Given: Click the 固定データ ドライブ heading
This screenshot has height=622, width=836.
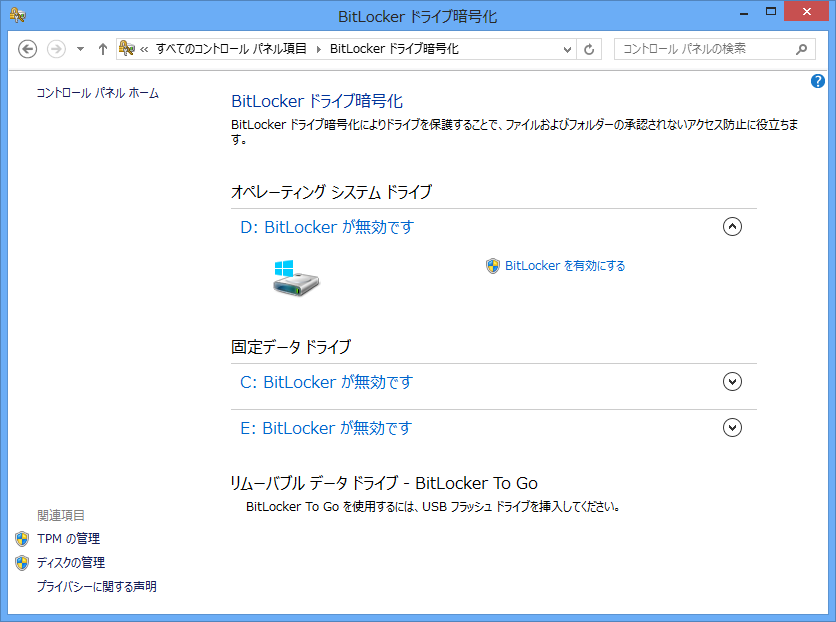Looking at the screenshot, I should tap(291, 347).
